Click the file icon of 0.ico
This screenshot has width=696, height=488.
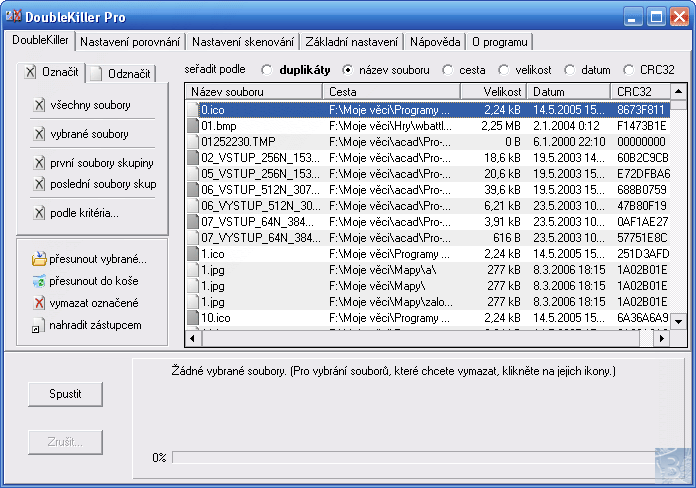pos(193,110)
